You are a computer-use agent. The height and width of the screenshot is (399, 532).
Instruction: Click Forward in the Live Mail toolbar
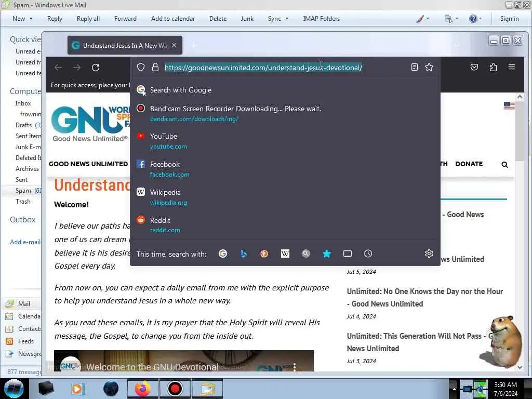pyautogui.click(x=125, y=19)
